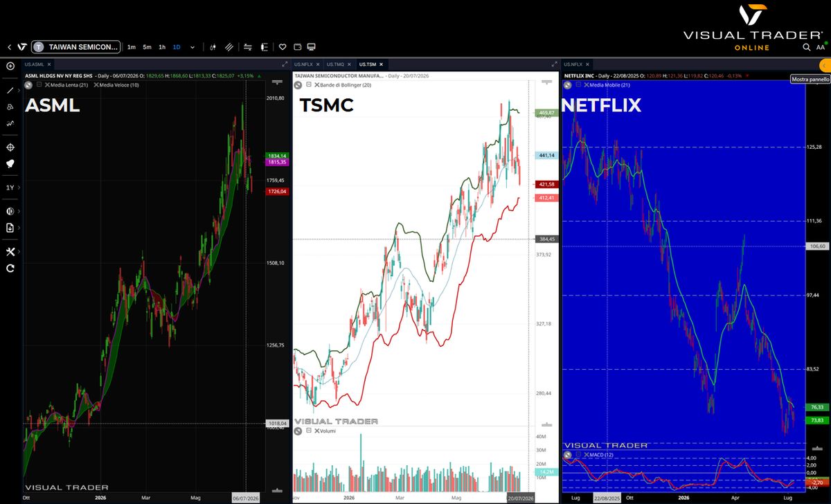
Task: Open the Taiwan Semicon symbol search field
Action: point(75,47)
